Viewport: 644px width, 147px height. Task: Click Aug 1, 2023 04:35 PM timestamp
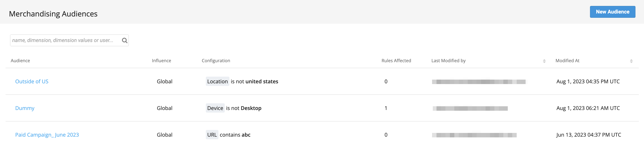tap(588, 81)
